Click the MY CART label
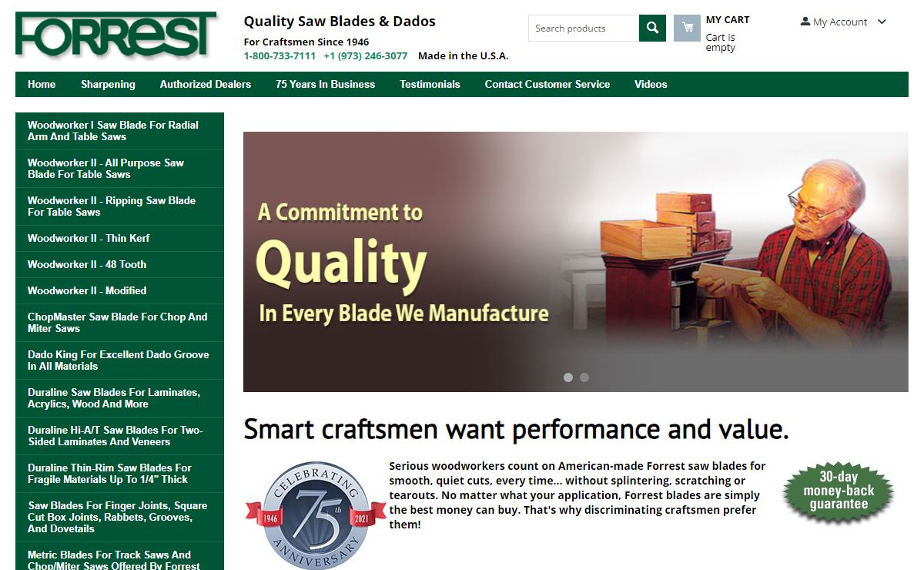The width and height of the screenshot is (924, 570). click(728, 20)
